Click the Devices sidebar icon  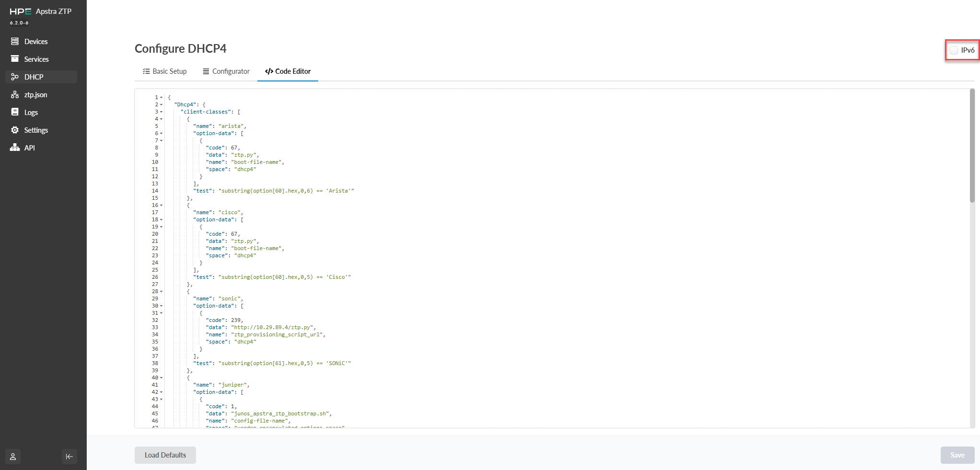15,41
